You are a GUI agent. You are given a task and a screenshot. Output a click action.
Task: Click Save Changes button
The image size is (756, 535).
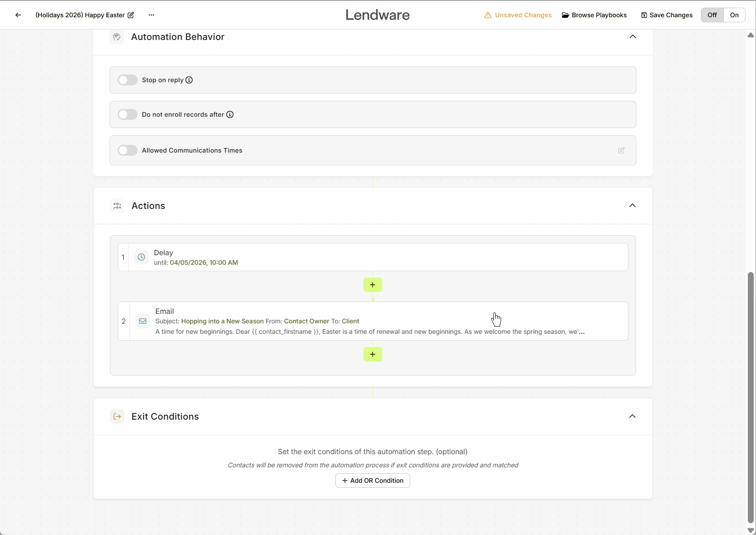[x=666, y=15]
